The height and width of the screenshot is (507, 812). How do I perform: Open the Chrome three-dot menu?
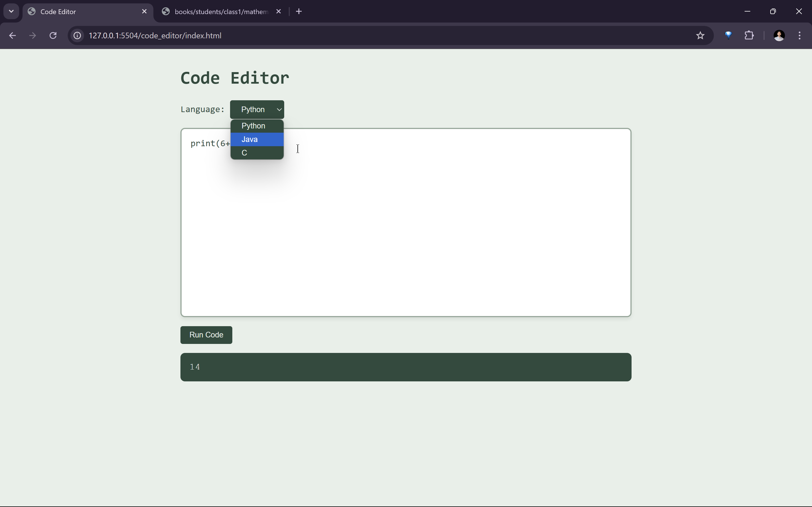[799, 35]
